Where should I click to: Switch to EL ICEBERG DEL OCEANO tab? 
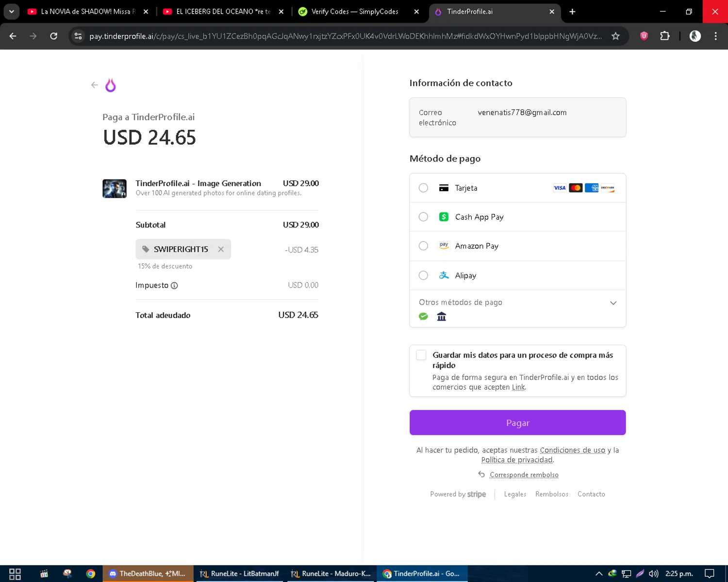(x=222, y=12)
